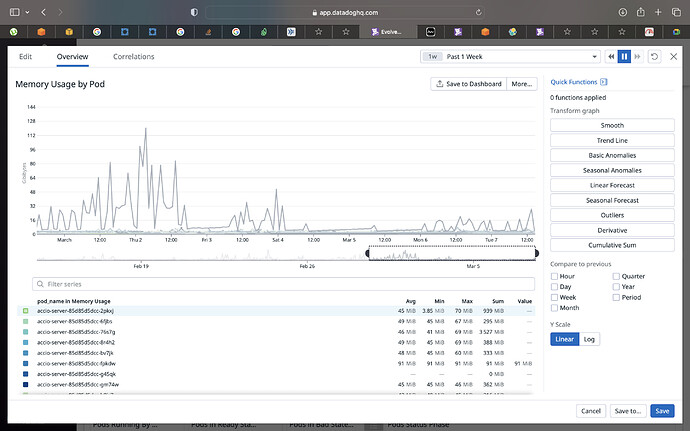Apply the Trend Line function
Image resolution: width=690 pixels, height=431 pixels.
point(612,140)
